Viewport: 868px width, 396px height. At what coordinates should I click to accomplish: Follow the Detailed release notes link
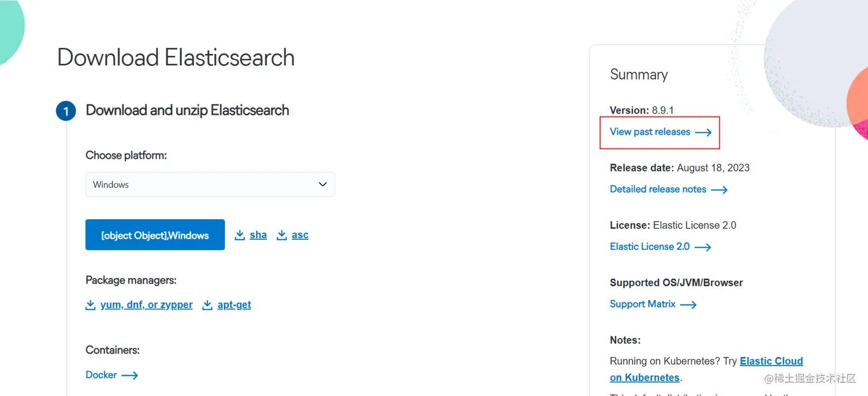point(657,189)
